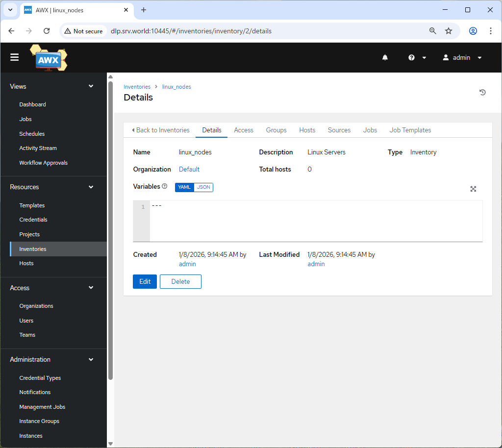Collapse the Views sidebar section

[x=91, y=86]
